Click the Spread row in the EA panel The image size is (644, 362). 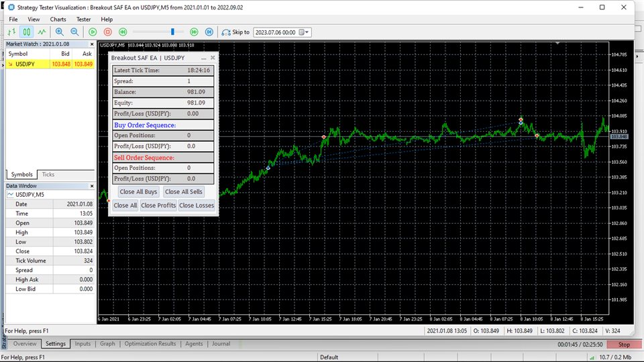click(163, 81)
